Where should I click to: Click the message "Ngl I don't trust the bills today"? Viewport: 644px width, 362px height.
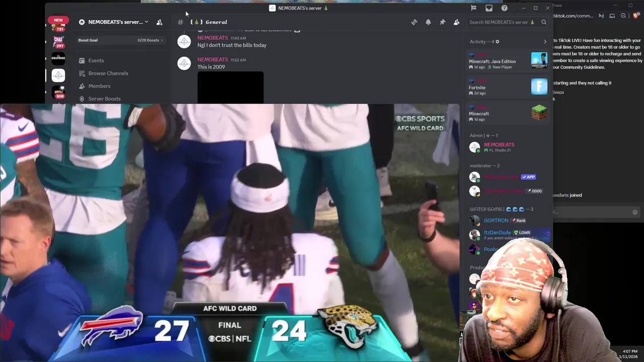pos(232,45)
